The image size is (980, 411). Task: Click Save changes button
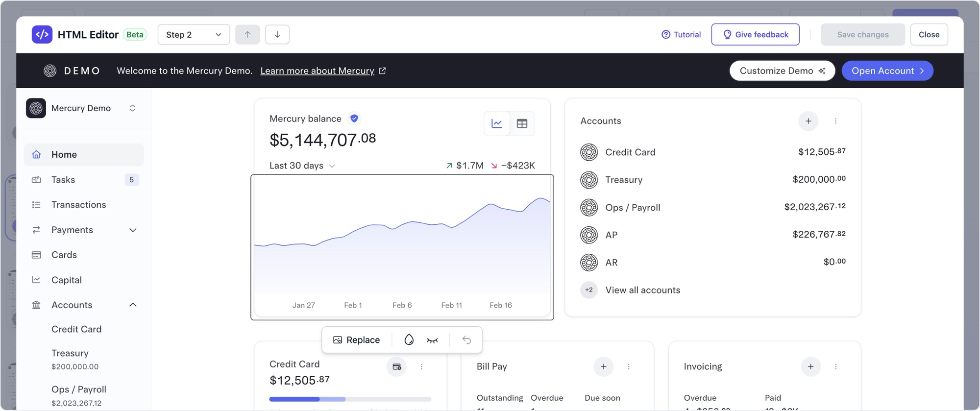pos(863,34)
